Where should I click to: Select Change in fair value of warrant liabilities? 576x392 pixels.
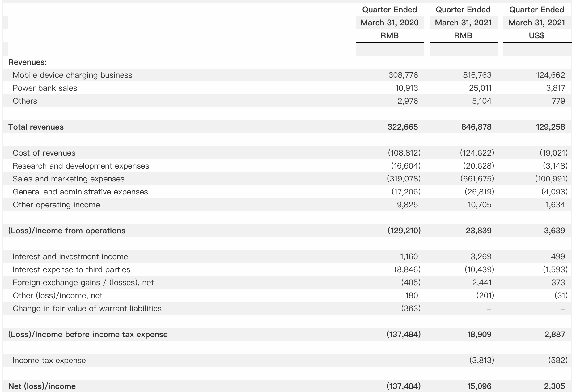[x=87, y=308]
